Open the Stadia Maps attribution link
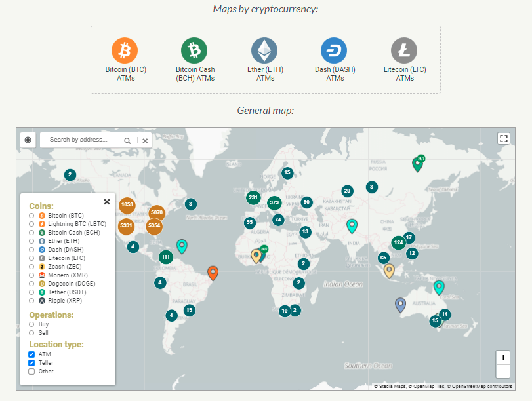Image resolution: width=532 pixels, height=401 pixels. click(x=392, y=387)
